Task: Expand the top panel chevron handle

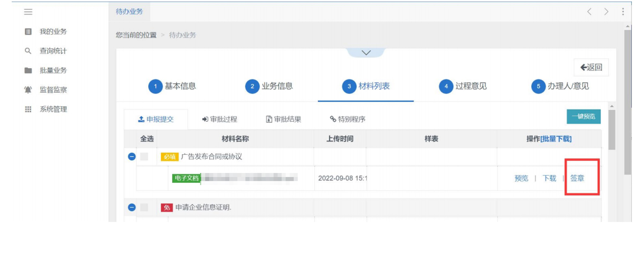Action: (x=366, y=53)
